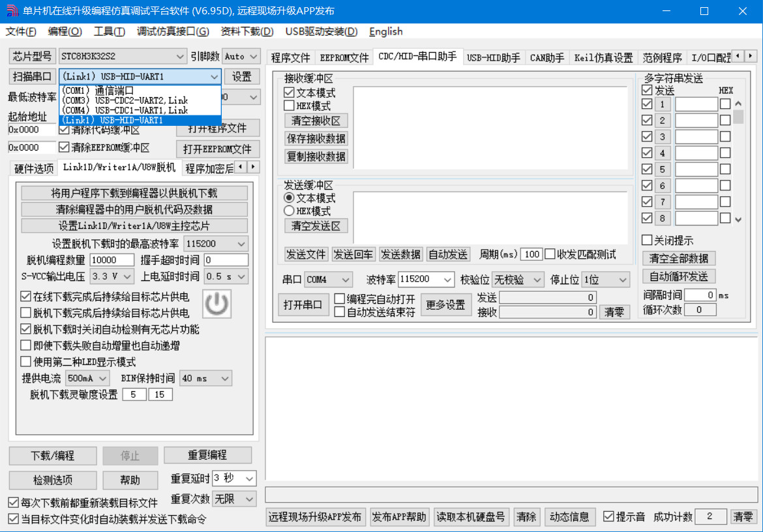763x532 pixels.
Task: Open 编程(O) menu
Action: (65, 31)
